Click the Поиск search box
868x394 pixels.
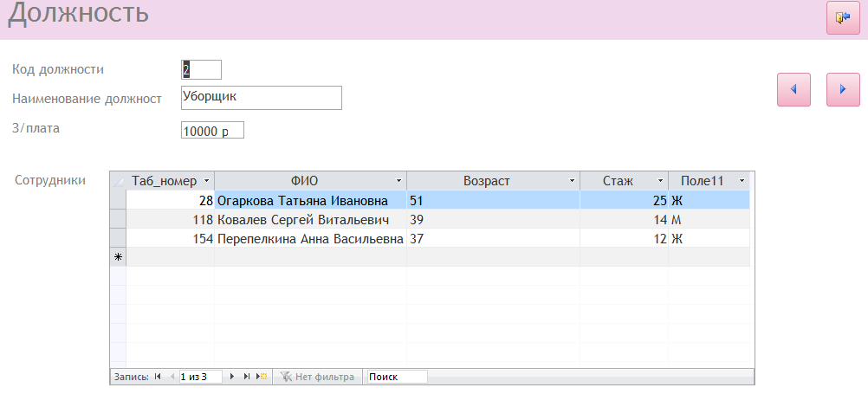[x=397, y=377]
